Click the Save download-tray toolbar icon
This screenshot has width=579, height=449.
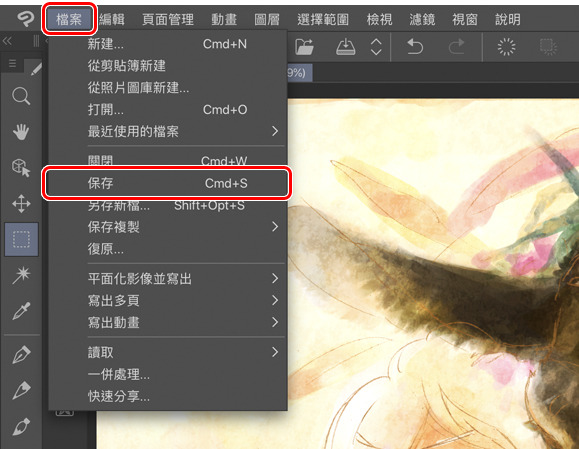[346, 47]
